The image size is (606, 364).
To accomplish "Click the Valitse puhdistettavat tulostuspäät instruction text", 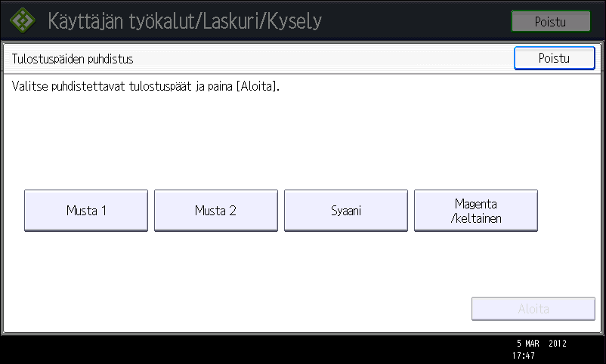I will [x=145, y=86].
